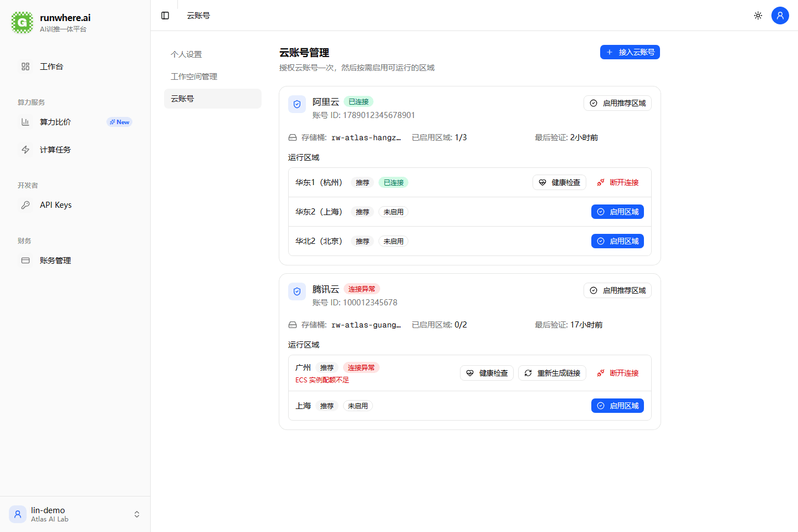The width and height of the screenshot is (798, 532).
Task: Click the lin-demo workspace avatar icon
Action: click(18, 514)
